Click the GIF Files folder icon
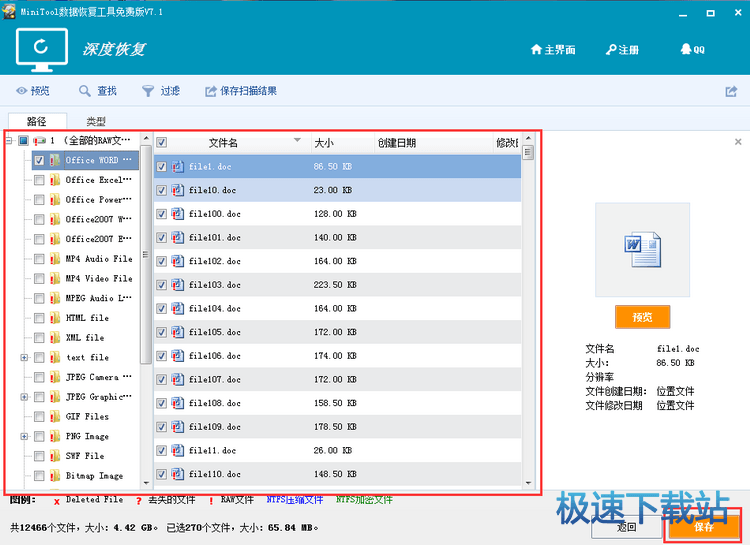Viewport: 750px width, 545px height. click(x=55, y=417)
